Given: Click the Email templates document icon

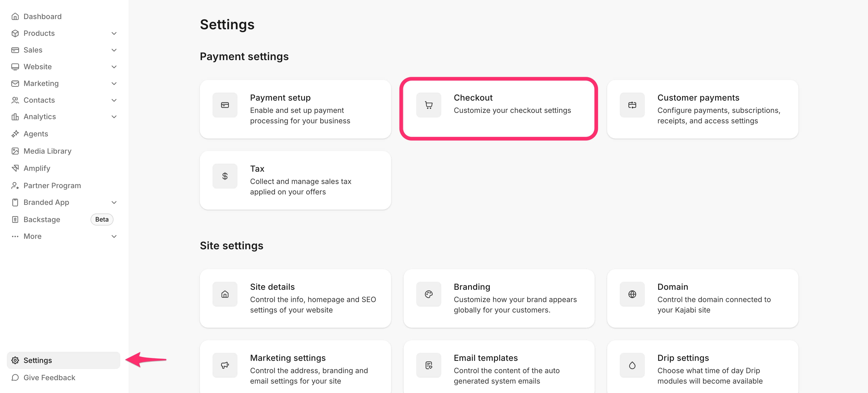Looking at the screenshot, I should [x=429, y=365].
